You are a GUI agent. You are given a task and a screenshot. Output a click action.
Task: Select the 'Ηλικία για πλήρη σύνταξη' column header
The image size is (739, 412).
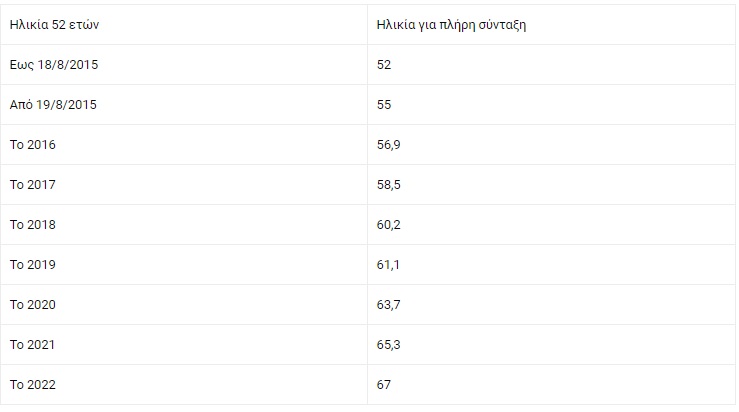click(x=451, y=25)
